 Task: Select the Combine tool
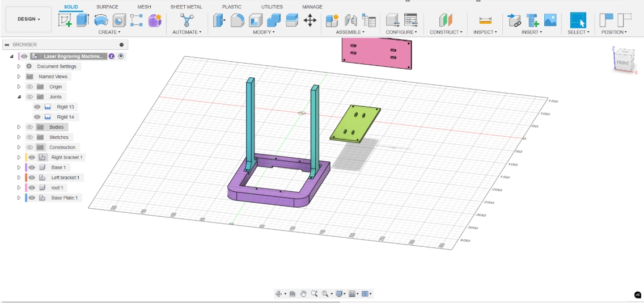click(274, 20)
